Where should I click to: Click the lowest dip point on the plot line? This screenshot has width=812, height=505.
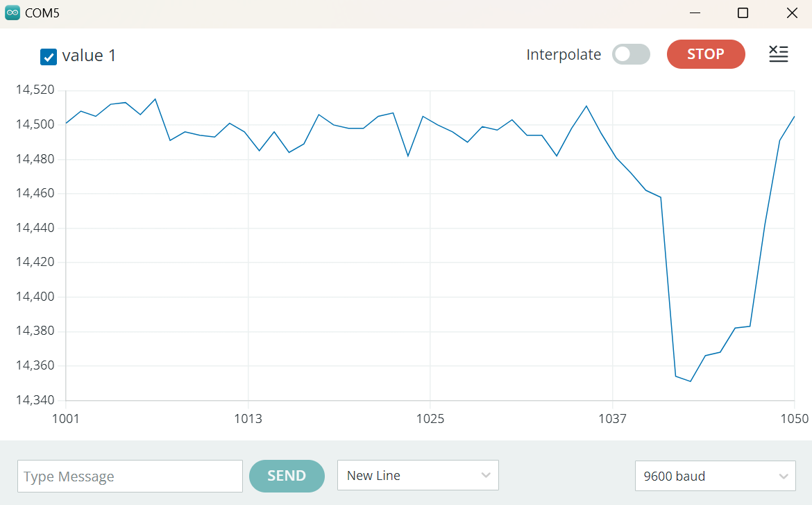(x=690, y=381)
